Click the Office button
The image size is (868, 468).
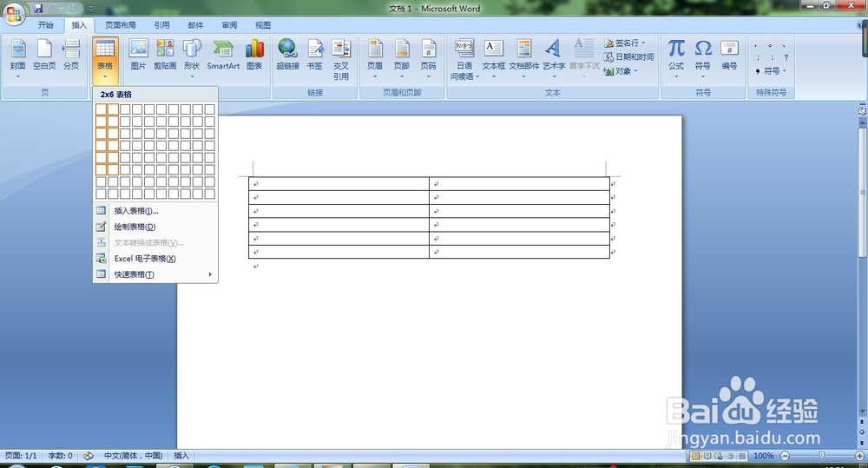(13, 13)
